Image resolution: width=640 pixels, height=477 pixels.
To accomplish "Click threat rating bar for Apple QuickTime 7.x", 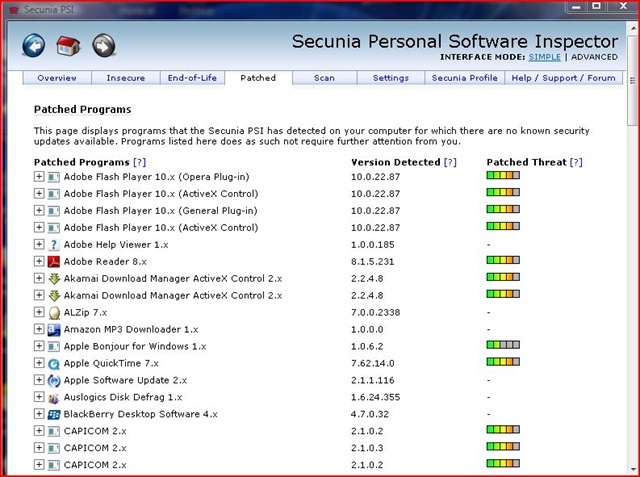I will [503, 362].
